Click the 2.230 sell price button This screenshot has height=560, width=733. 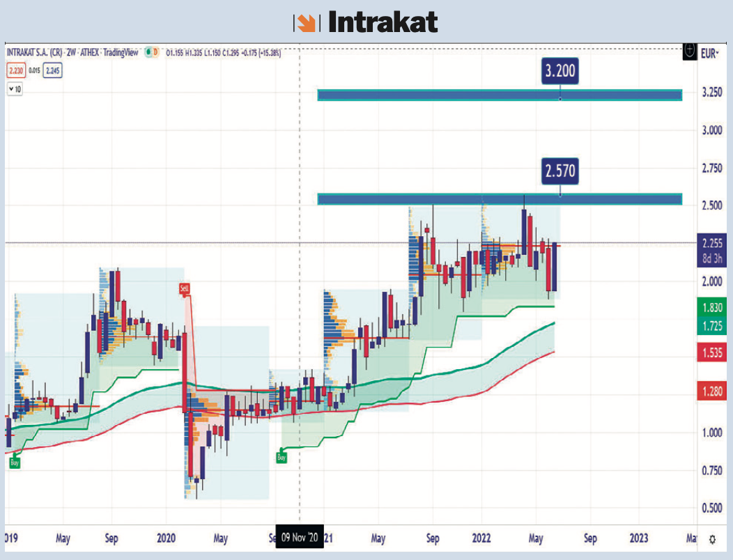16,70
